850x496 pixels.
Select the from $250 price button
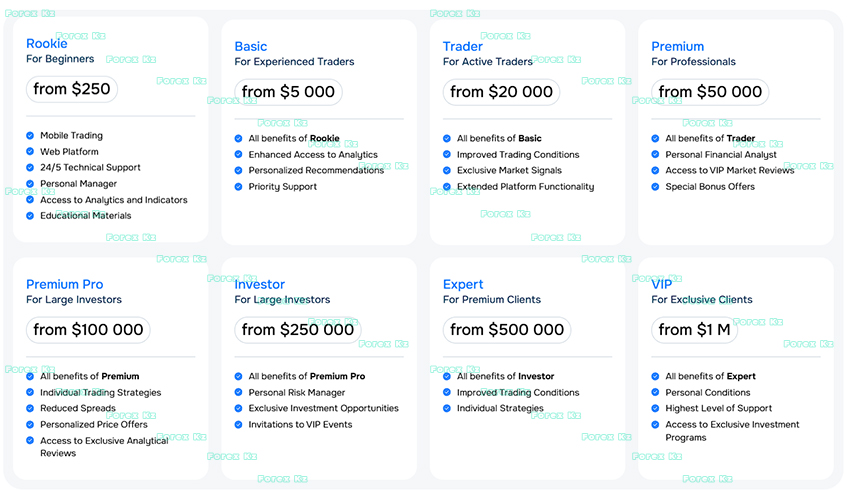[x=72, y=89]
